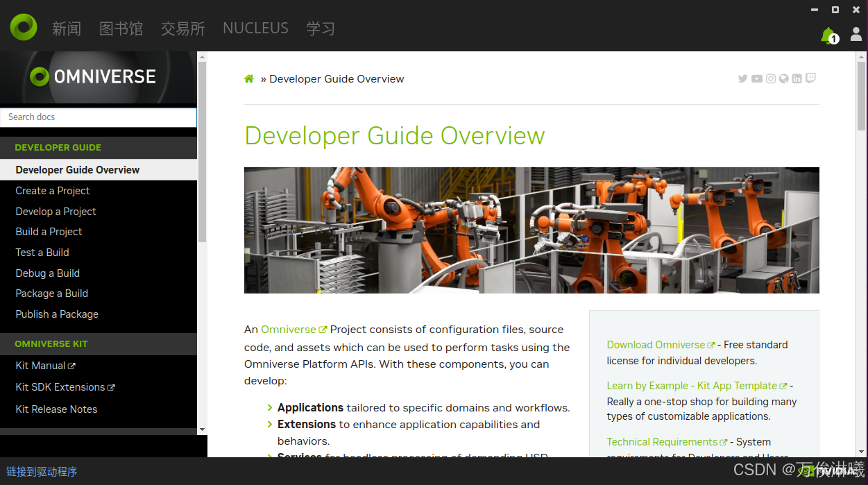Click the green Omniverse launcher logo
The image size is (868, 485).
(x=24, y=26)
